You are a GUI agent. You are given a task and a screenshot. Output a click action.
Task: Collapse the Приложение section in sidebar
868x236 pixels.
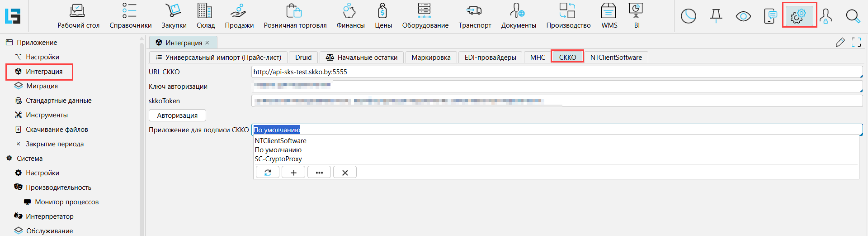point(9,43)
